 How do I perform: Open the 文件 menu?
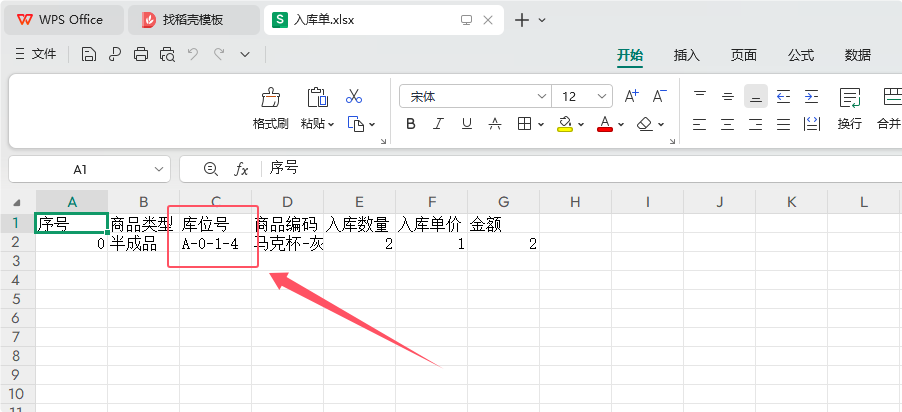(x=36, y=55)
